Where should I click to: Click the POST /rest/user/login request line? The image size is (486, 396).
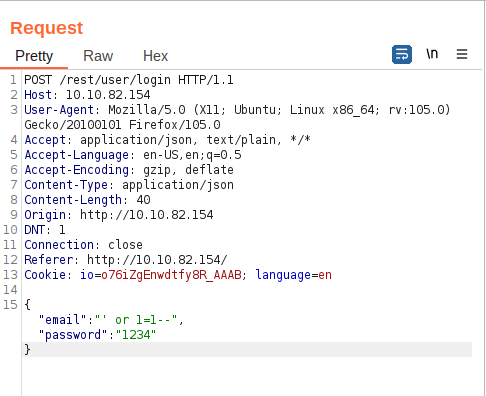click(129, 80)
